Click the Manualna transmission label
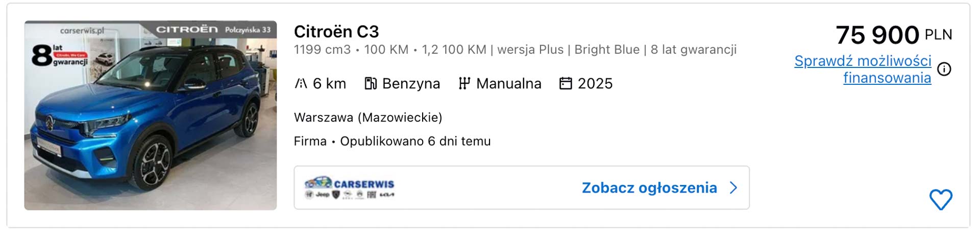The image size is (980, 235). (508, 84)
